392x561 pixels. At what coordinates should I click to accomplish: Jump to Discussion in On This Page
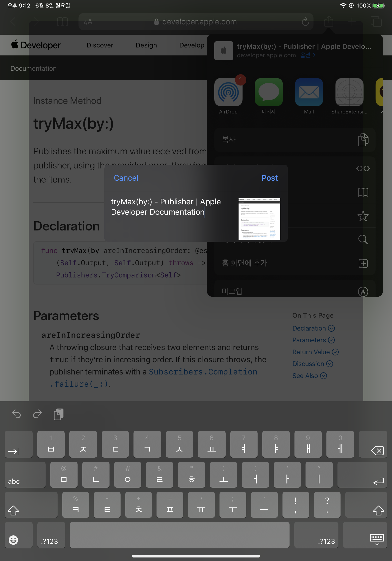tap(313, 364)
